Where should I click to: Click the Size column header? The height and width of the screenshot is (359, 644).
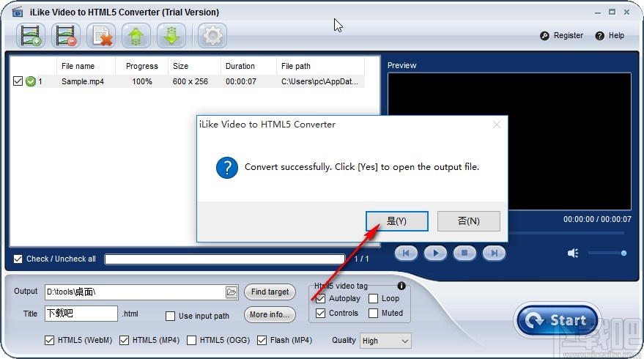click(x=194, y=66)
